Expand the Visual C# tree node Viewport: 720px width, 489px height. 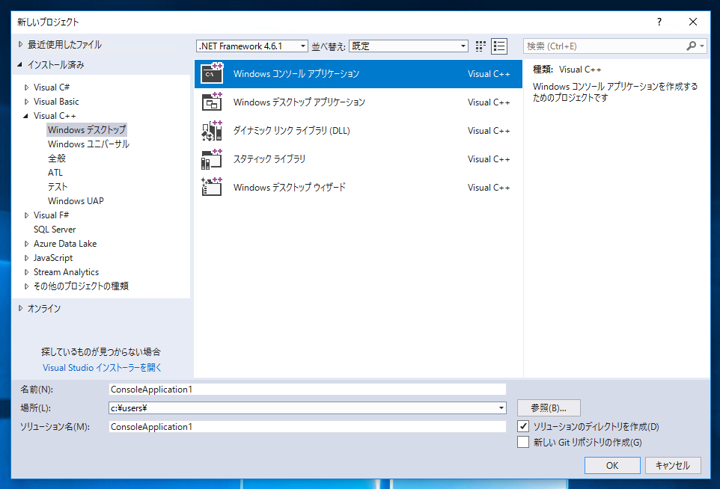coord(27,87)
